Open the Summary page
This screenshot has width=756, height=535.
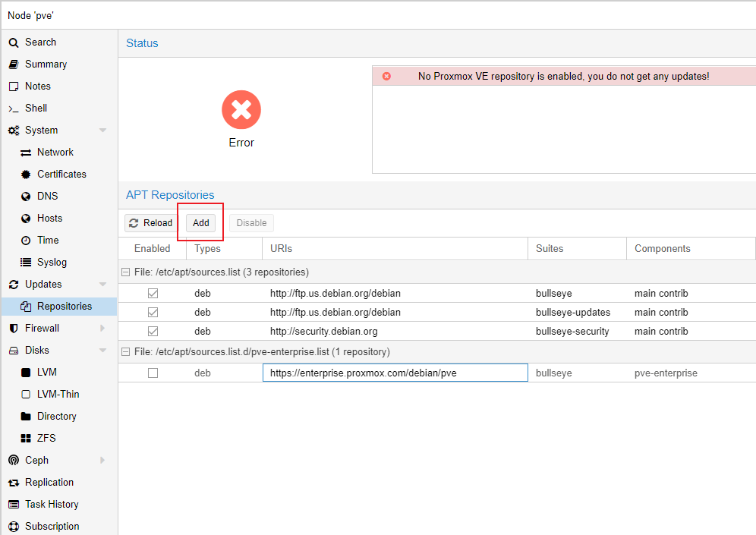(58, 64)
